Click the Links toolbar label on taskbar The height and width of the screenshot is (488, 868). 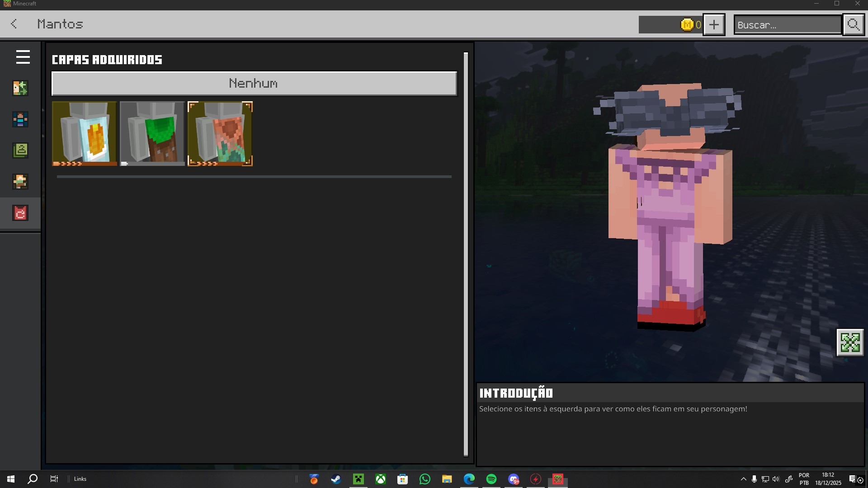[80, 479]
